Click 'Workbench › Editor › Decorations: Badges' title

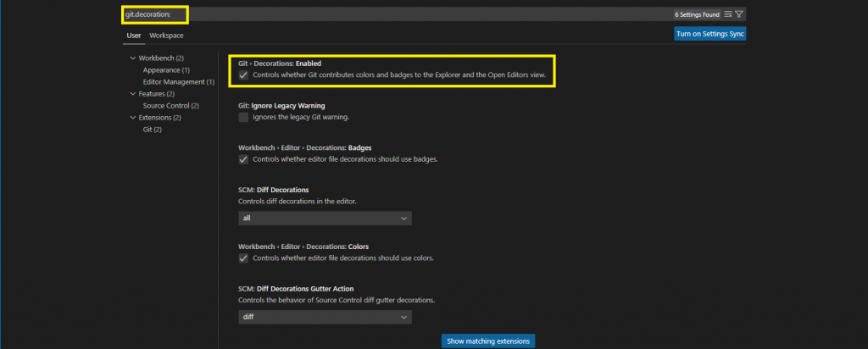[304, 147]
